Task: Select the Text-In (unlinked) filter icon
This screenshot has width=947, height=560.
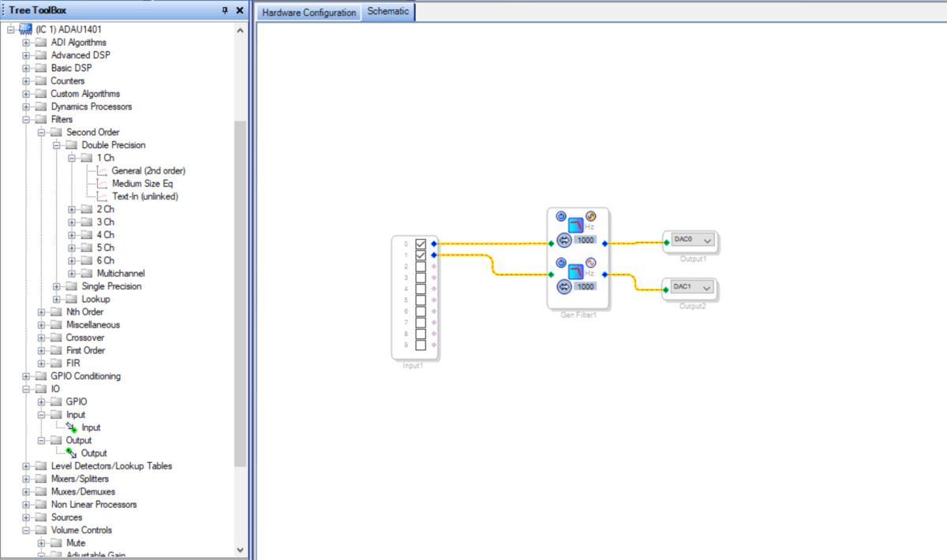Action: [102, 196]
